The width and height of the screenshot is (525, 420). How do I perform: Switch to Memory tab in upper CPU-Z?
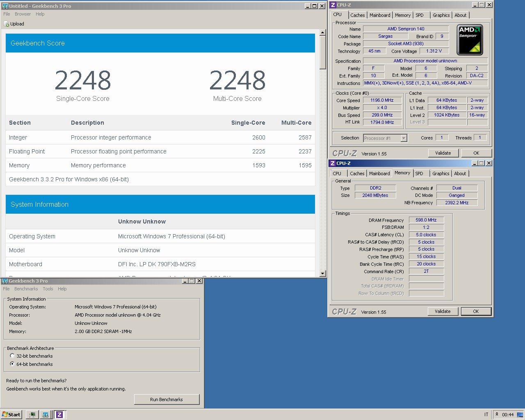[x=403, y=15]
